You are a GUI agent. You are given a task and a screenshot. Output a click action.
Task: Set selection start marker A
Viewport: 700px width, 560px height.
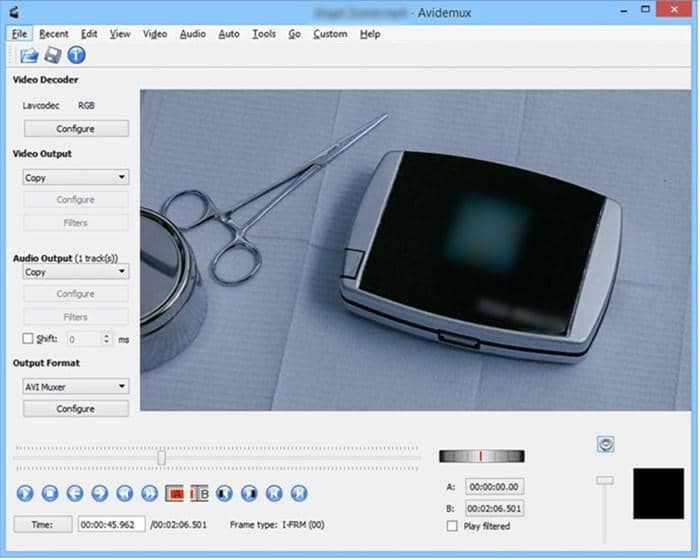(175, 493)
